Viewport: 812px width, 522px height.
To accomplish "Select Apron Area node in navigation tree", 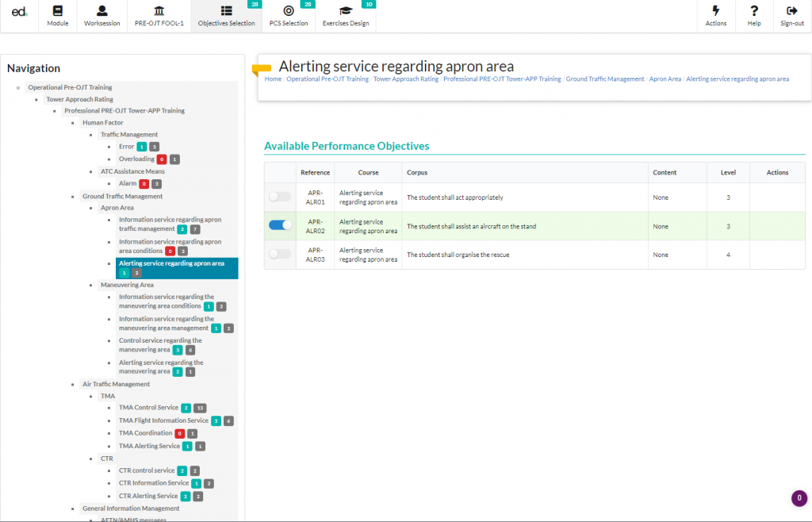I will click(117, 208).
